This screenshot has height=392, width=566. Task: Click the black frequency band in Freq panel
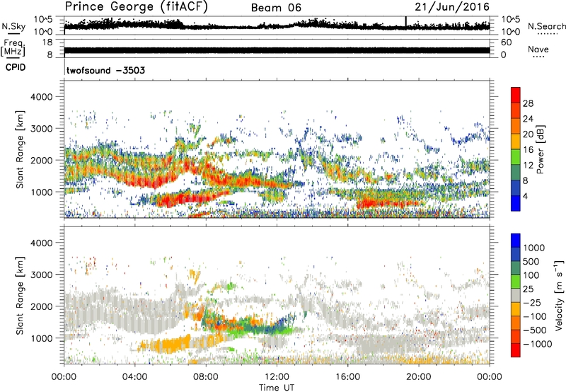pos(277,50)
